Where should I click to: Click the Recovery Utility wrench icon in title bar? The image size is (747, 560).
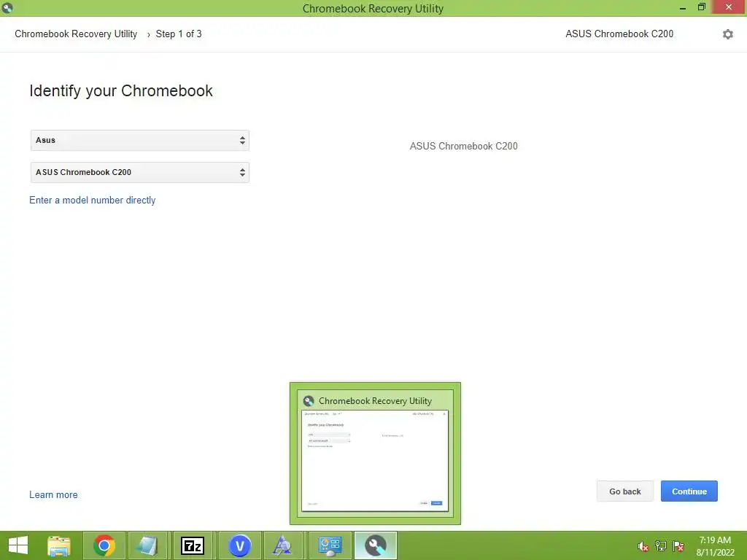[x=7, y=8]
